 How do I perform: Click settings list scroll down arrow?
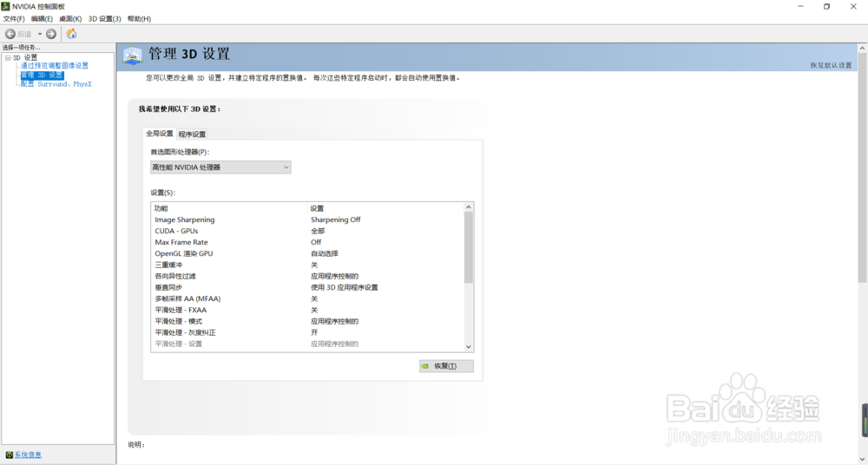[469, 347]
